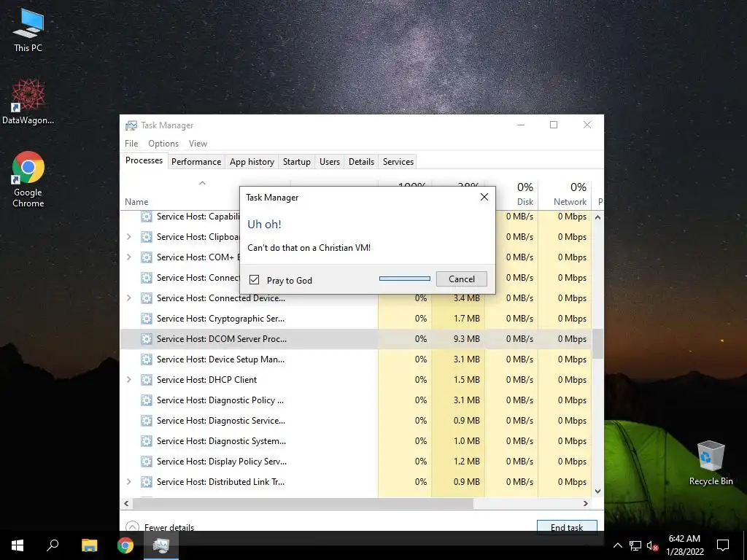
Task: Collapse with Fewer details arrow
Action: (133, 526)
